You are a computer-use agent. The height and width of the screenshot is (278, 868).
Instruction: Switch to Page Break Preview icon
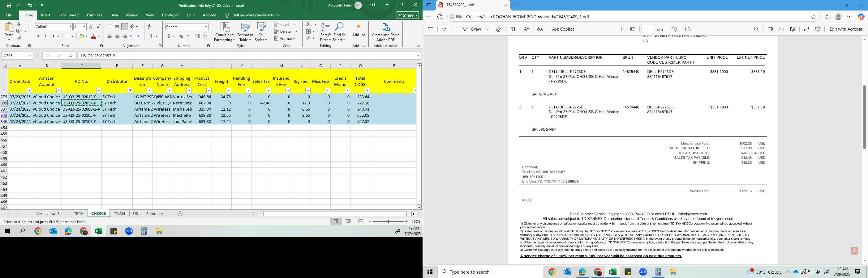pyautogui.click(x=361, y=221)
